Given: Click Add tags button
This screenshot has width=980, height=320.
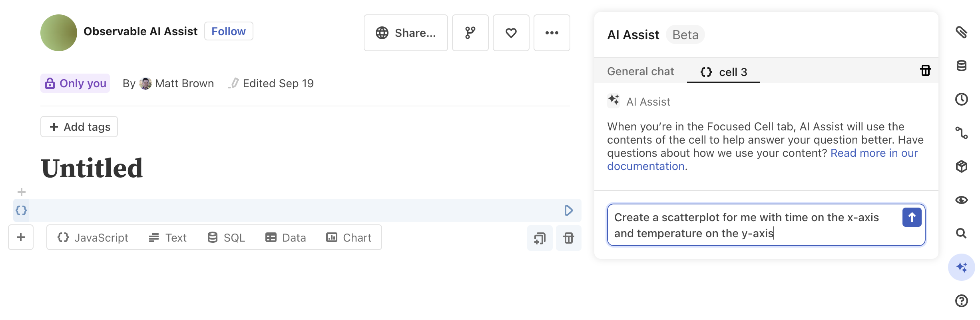Looking at the screenshot, I should [x=79, y=127].
